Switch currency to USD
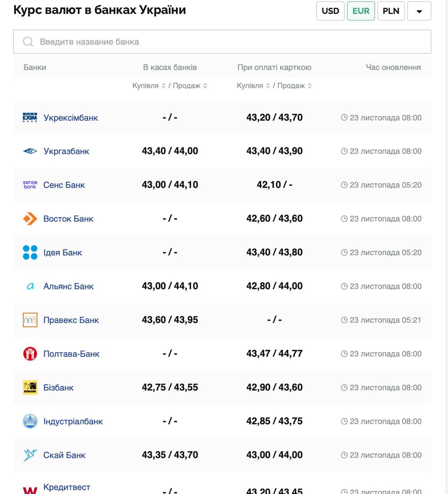Image resolution: width=448 pixels, height=494 pixels. point(330,11)
